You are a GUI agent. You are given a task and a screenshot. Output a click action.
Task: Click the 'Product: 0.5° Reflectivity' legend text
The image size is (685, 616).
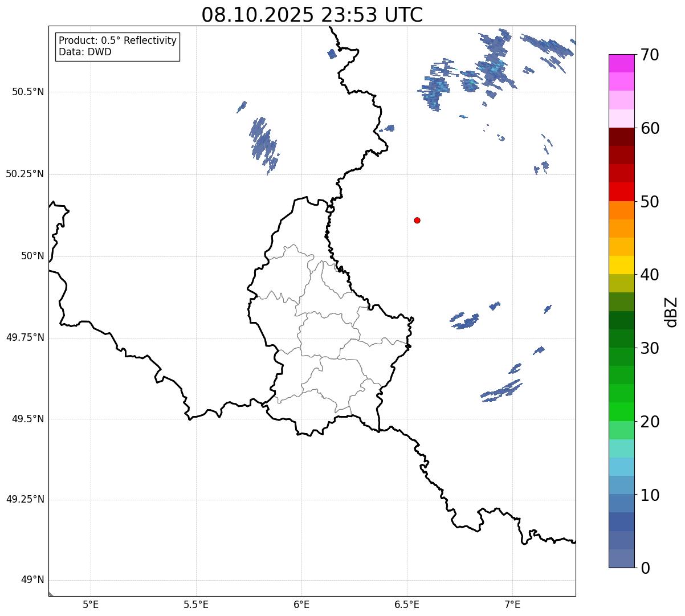coord(117,41)
